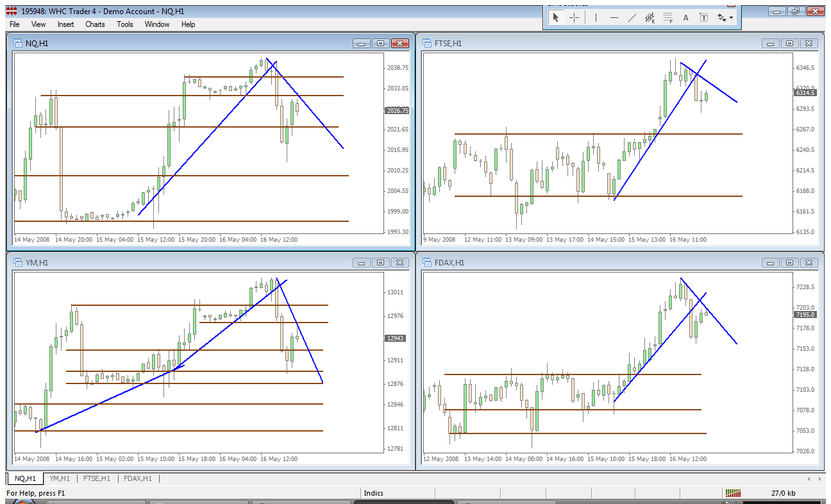Switch to the NQ,H1 chart tab
The width and height of the screenshot is (831, 504).
[x=26, y=478]
